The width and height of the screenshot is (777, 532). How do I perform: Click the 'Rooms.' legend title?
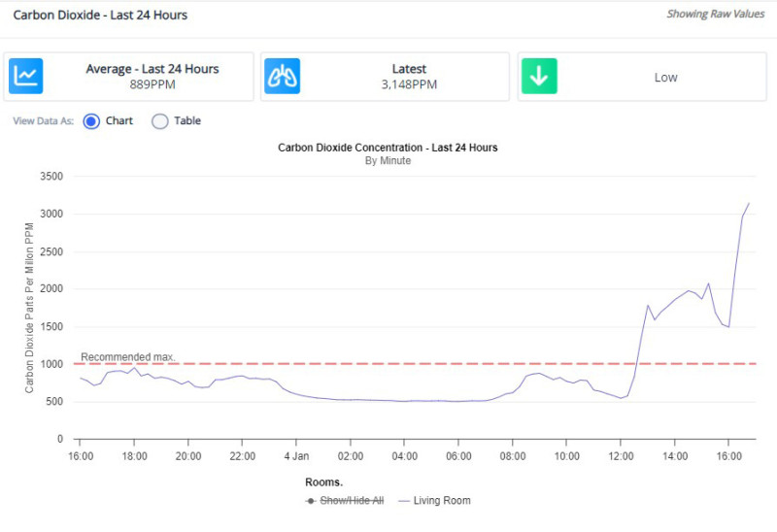coord(324,482)
